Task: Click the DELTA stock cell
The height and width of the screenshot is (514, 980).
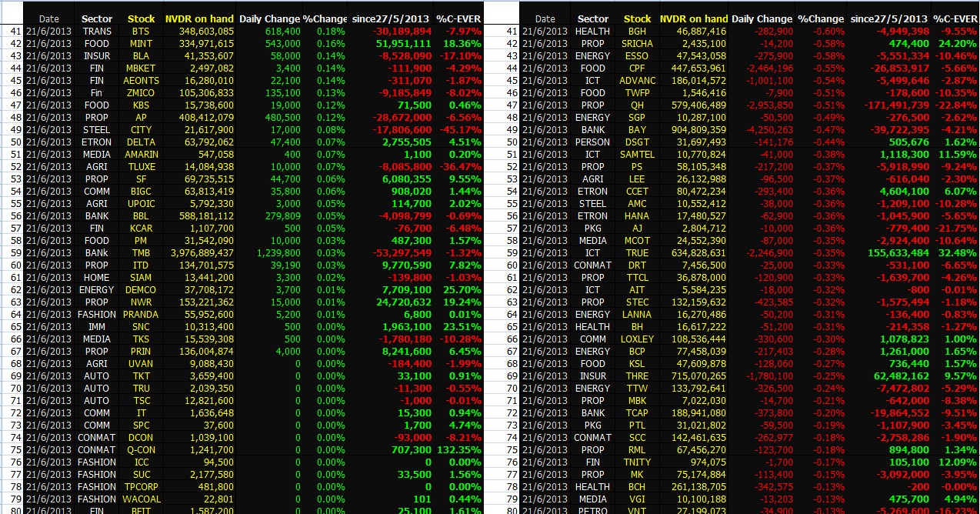Action: click(x=141, y=142)
